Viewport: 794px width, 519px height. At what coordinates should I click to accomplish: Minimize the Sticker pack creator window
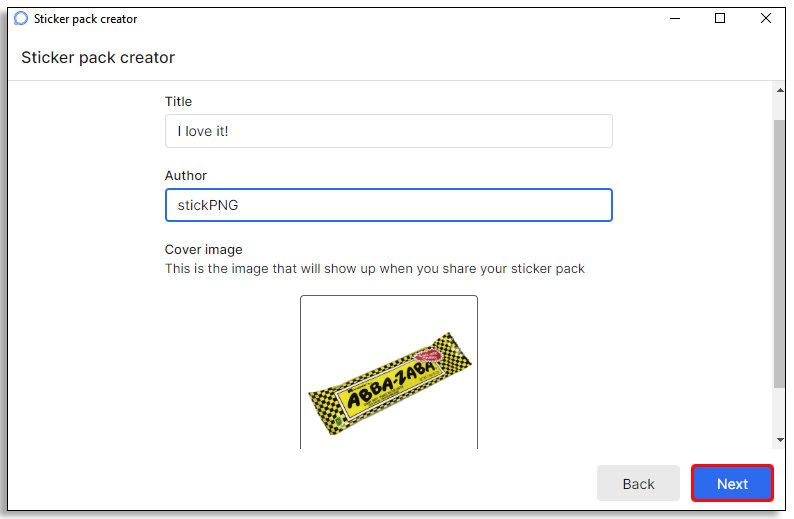point(673,18)
